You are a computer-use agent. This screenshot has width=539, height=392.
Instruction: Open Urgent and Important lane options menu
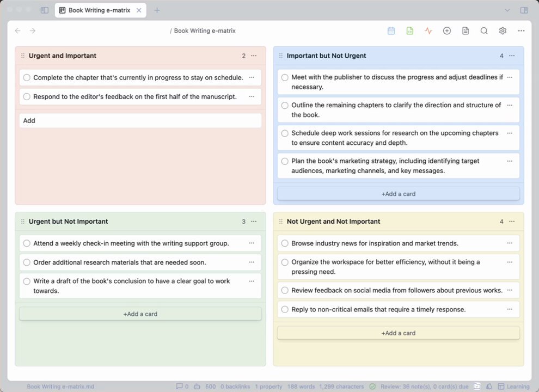254,56
